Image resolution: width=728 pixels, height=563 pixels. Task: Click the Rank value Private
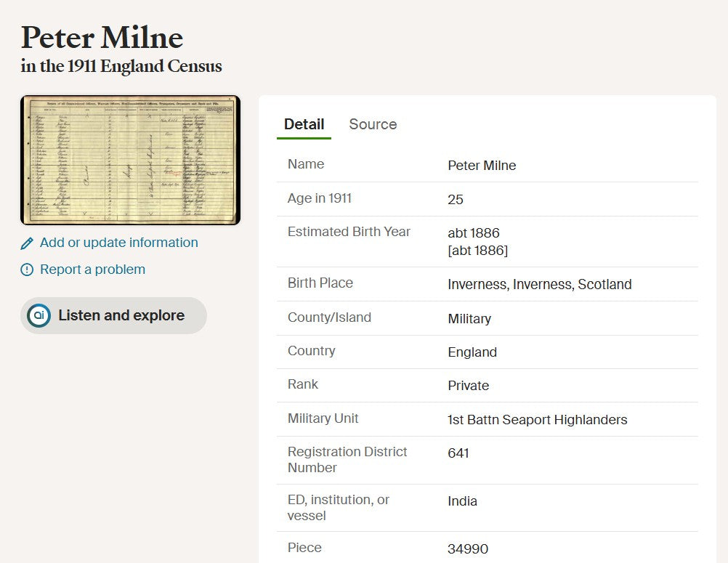point(469,386)
